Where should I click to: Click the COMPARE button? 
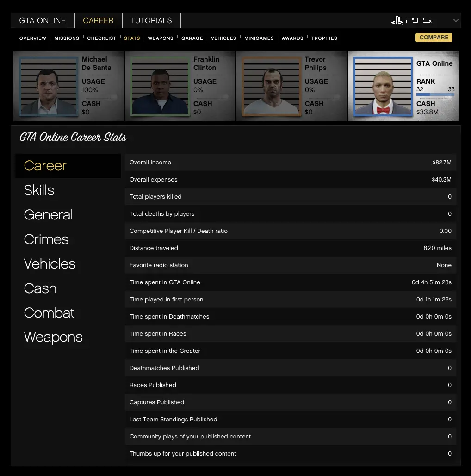434,38
